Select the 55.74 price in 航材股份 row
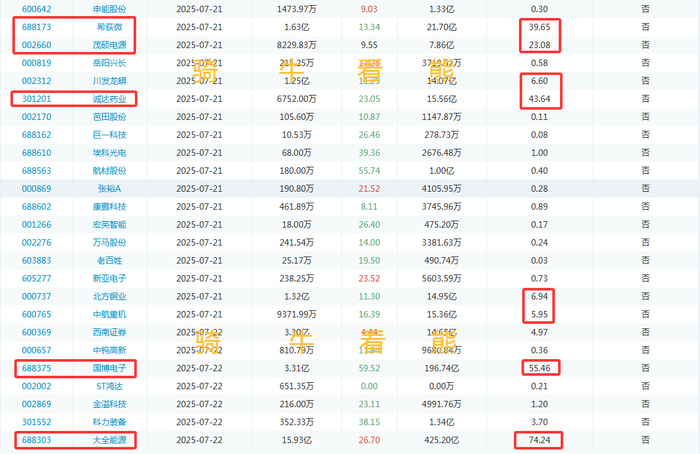This screenshot has height=454, width=700. [x=369, y=171]
